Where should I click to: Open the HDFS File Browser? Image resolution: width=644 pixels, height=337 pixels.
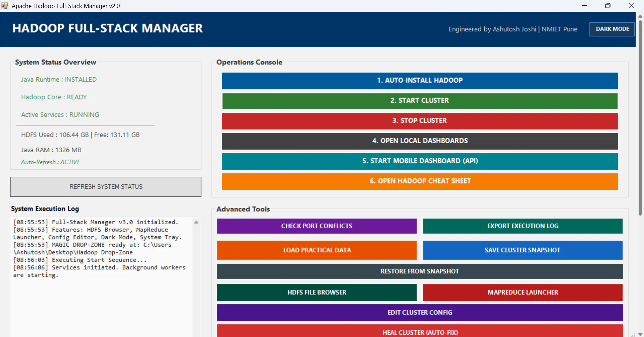(317, 292)
